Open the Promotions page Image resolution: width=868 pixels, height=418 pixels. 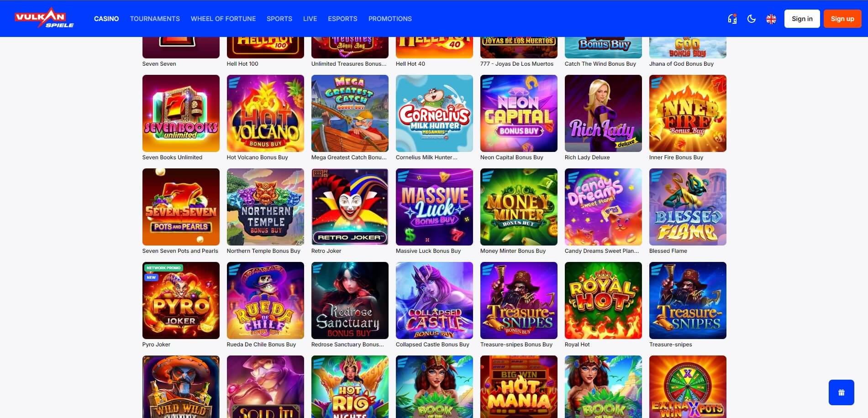pos(390,19)
